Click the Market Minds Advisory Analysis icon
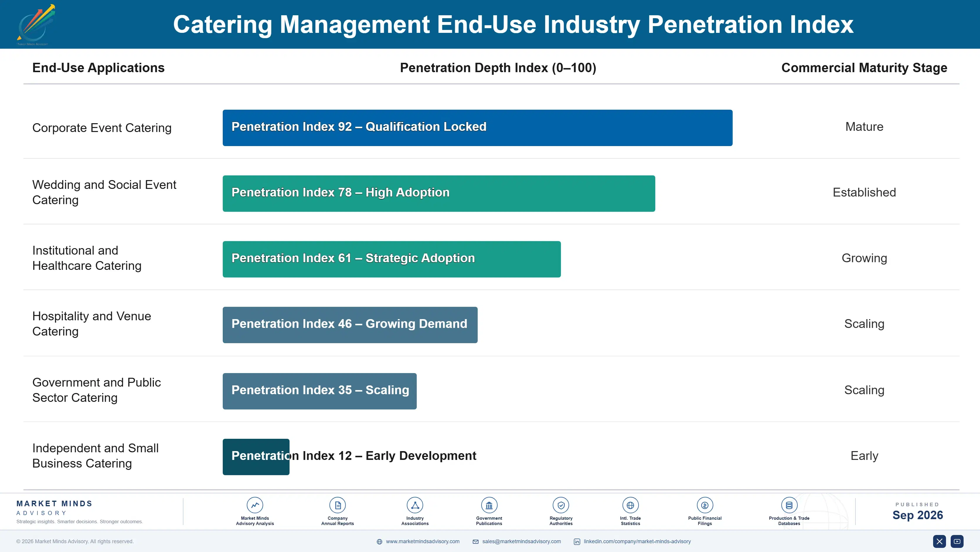The image size is (980, 552). click(255, 505)
